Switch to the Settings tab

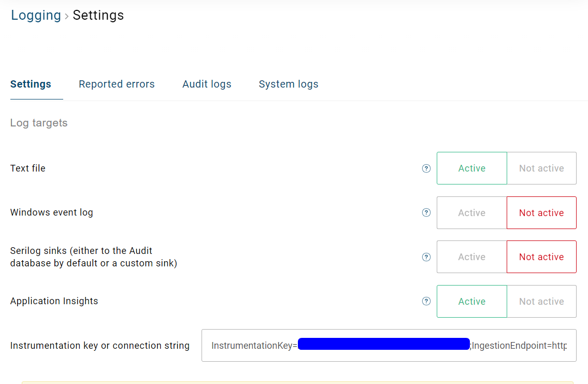tap(31, 84)
